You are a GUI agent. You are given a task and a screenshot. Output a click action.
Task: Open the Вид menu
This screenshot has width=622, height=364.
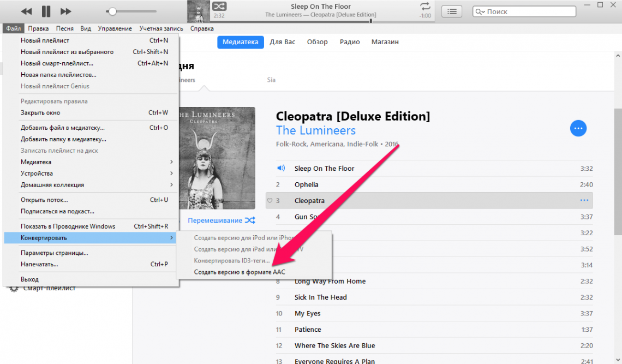[86, 28]
